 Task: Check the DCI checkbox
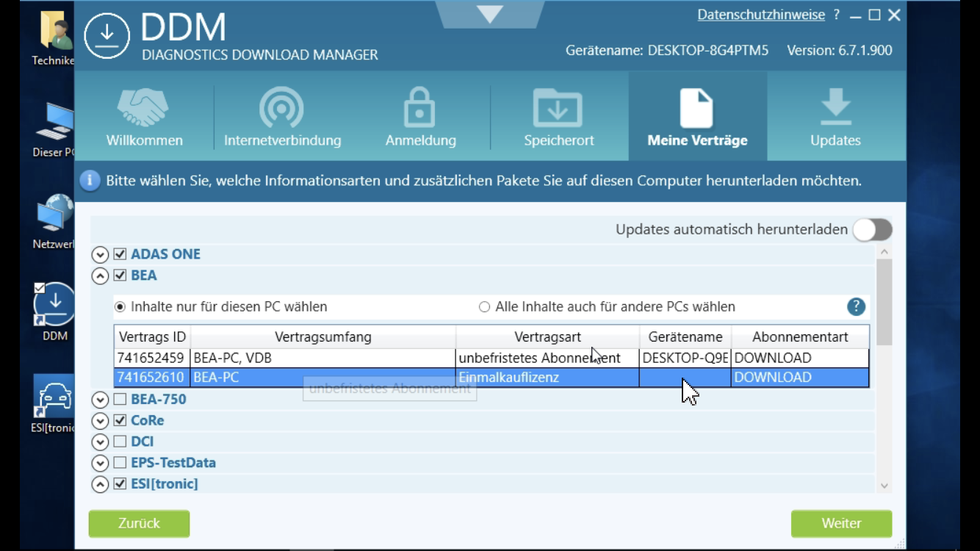tap(120, 442)
